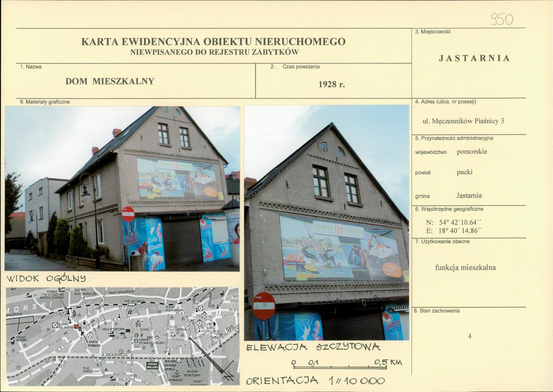This screenshot has width=553, height=392.
Task: Click the label '4. Adres (ulica, nr posesji)'
Action: 446,102
